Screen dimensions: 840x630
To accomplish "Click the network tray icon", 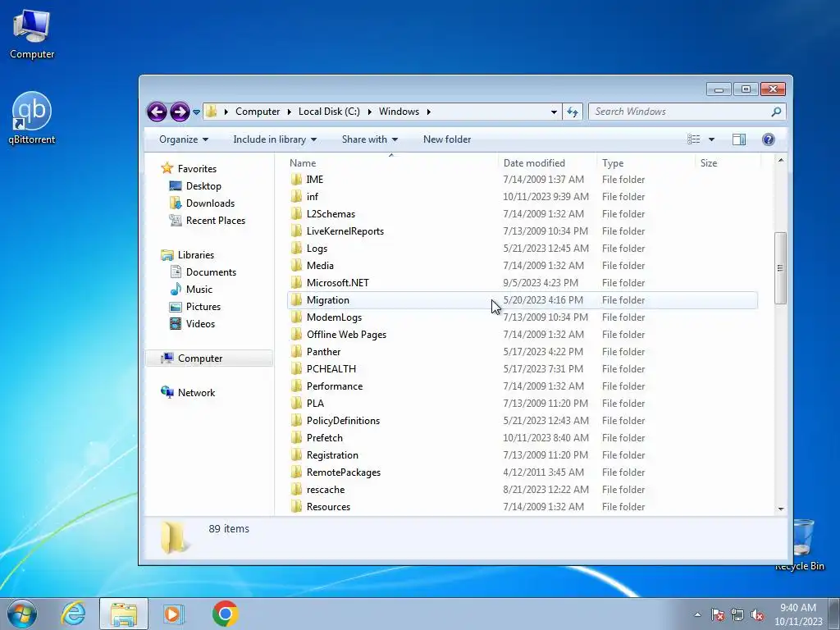I will coord(737,614).
